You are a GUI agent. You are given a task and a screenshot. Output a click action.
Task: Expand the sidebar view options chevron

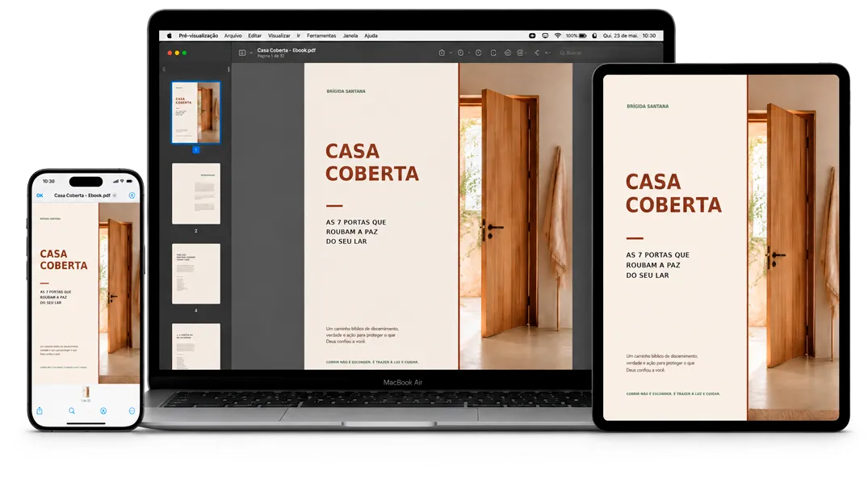(251, 53)
